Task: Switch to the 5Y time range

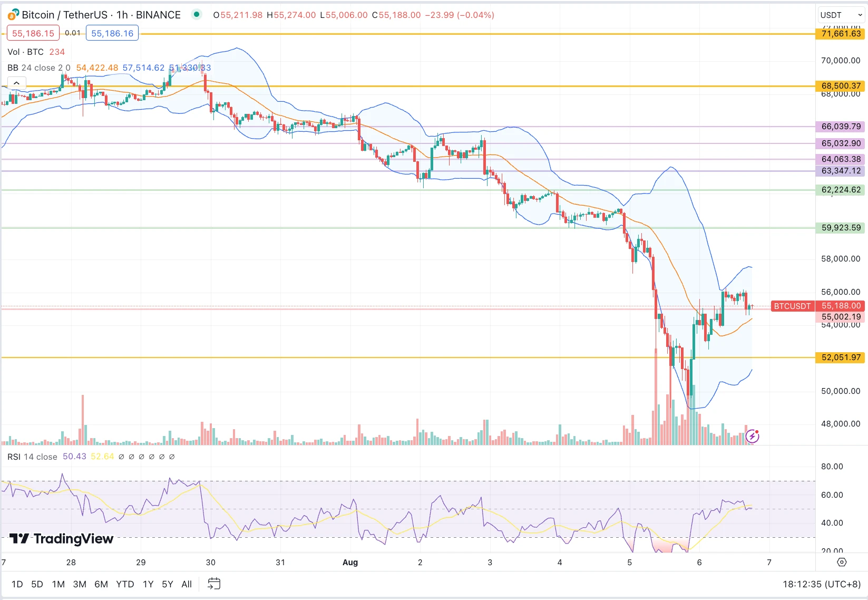Action: pyautogui.click(x=168, y=584)
